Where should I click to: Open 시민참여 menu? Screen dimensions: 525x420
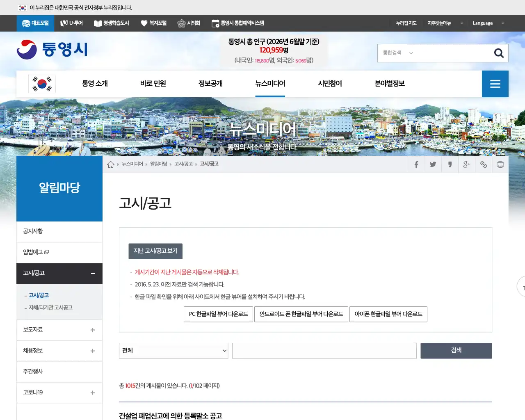(x=330, y=84)
